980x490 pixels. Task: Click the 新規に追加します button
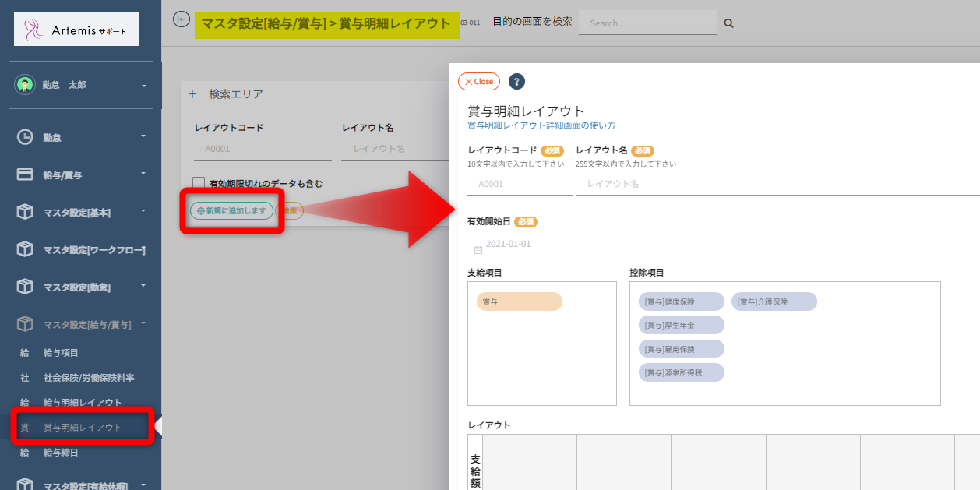click(x=231, y=211)
